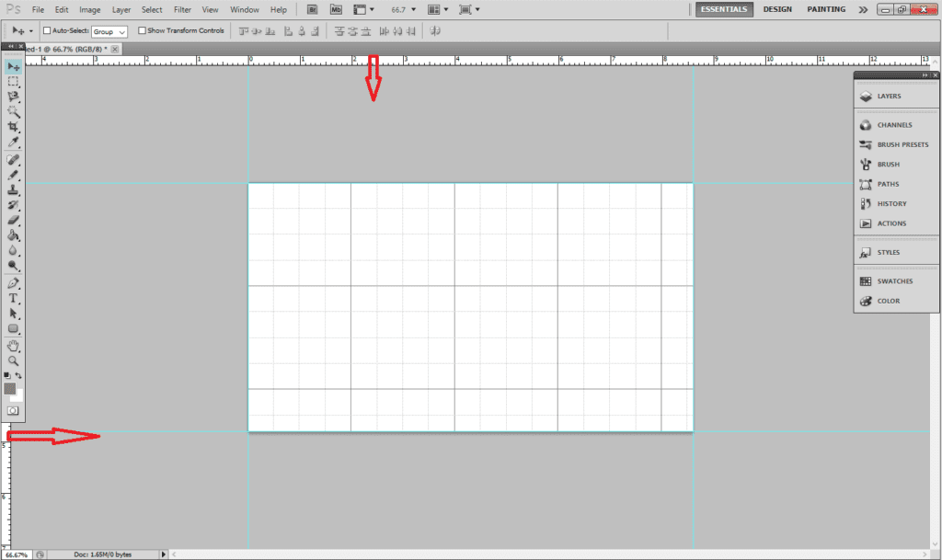This screenshot has height=560, width=942.
Task: Choose the Paint Bucket tool
Action: pyautogui.click(x=14, y=235)
